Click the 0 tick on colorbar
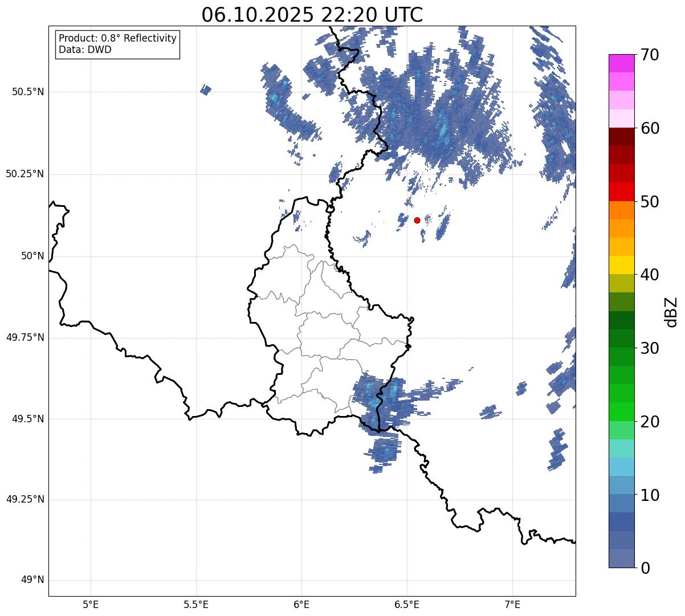 (645, 568)
